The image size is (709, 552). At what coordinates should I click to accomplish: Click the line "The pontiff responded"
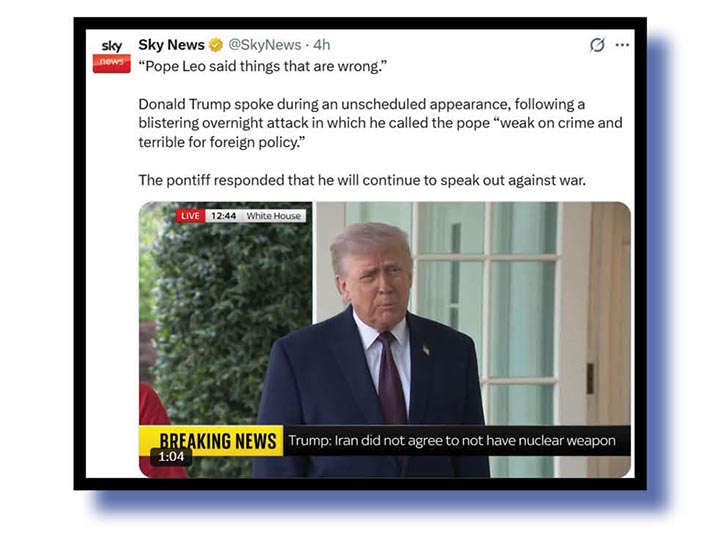362,180
